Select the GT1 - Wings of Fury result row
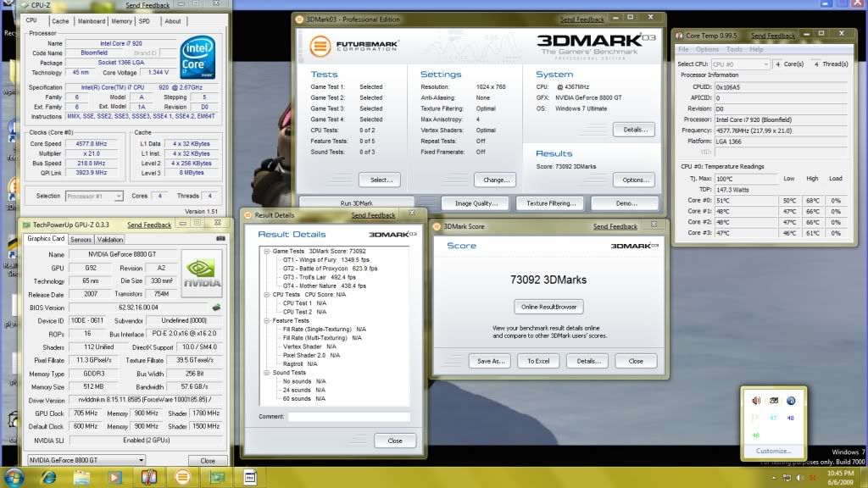Viewport: 868px width, 488px height. point(325,259)
